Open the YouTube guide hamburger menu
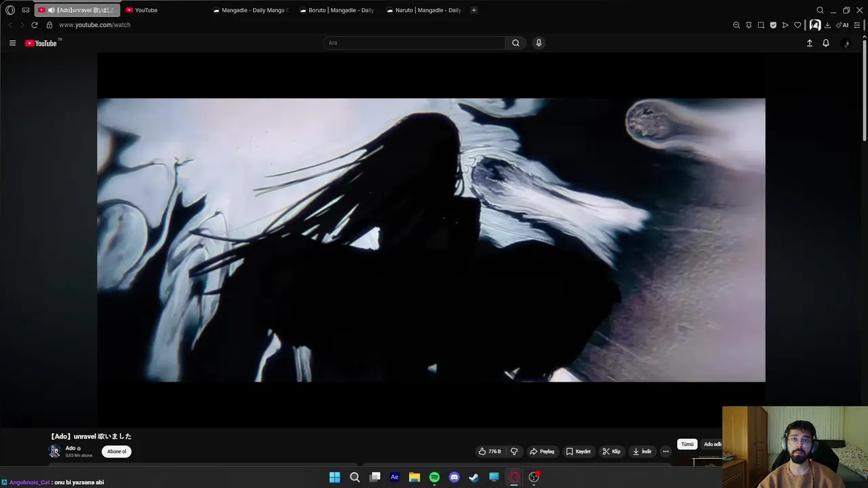 12,43
